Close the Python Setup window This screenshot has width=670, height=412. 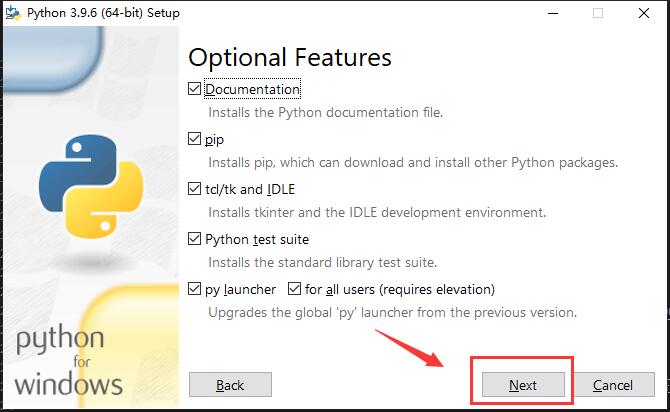(x=645, y=13)
